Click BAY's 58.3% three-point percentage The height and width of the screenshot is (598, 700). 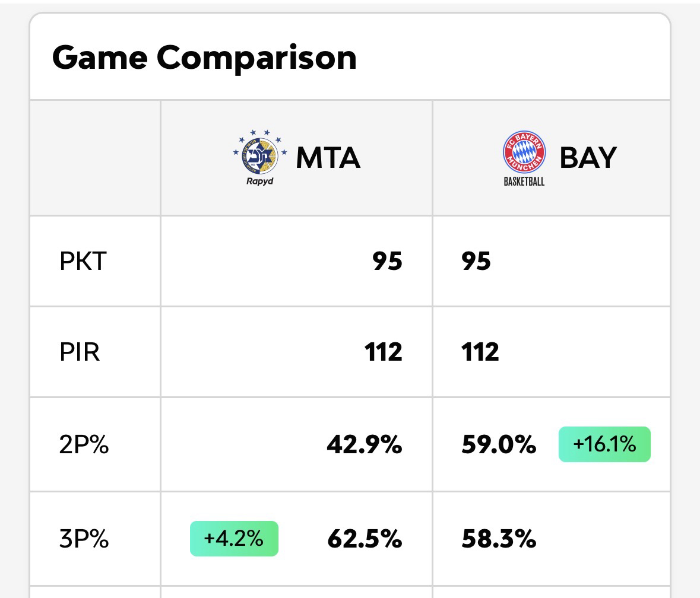tap(499, 539)
